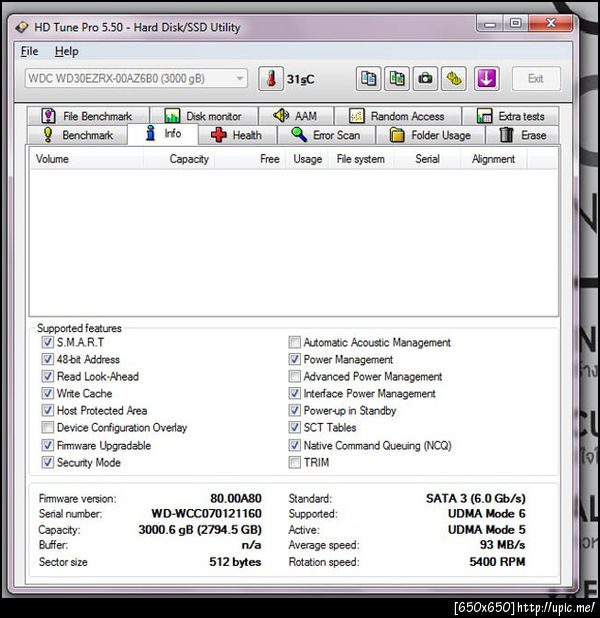Click the UDMA Mode 5 active value
The height and width of the screenshot is (618, 600).
click(487, 529)
